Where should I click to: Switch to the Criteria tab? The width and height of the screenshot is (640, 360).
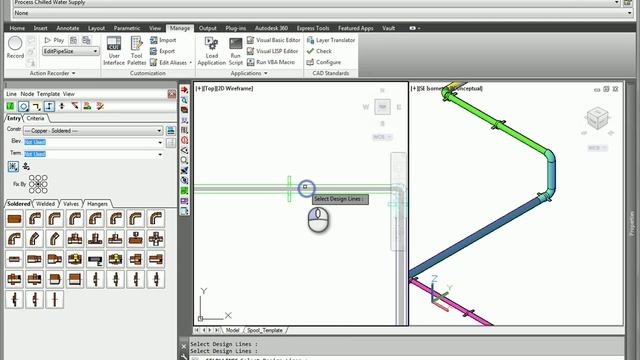(36, 118)
